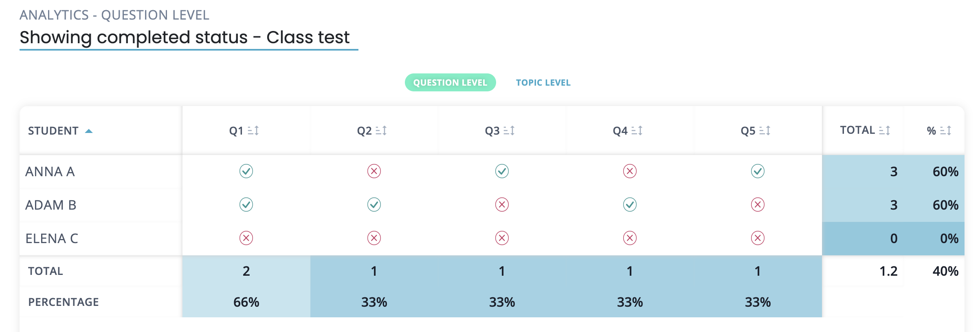This screenshot has height=332, width=980.
Task: Toggle Student column ascending sort arrow
Action: pyautogui.click(x=89, y=131)
